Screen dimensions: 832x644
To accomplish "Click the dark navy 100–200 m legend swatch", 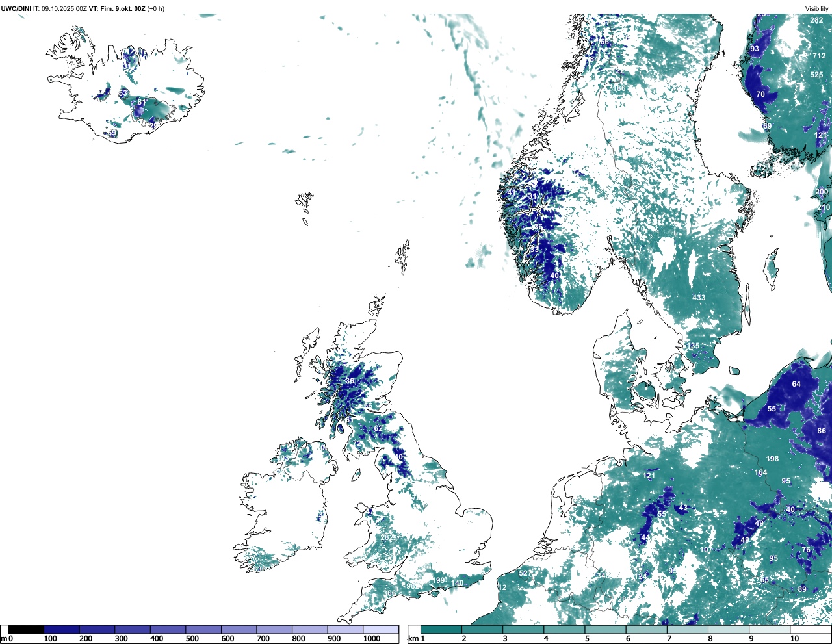I will pyautogui.click(x=62, y=629).
